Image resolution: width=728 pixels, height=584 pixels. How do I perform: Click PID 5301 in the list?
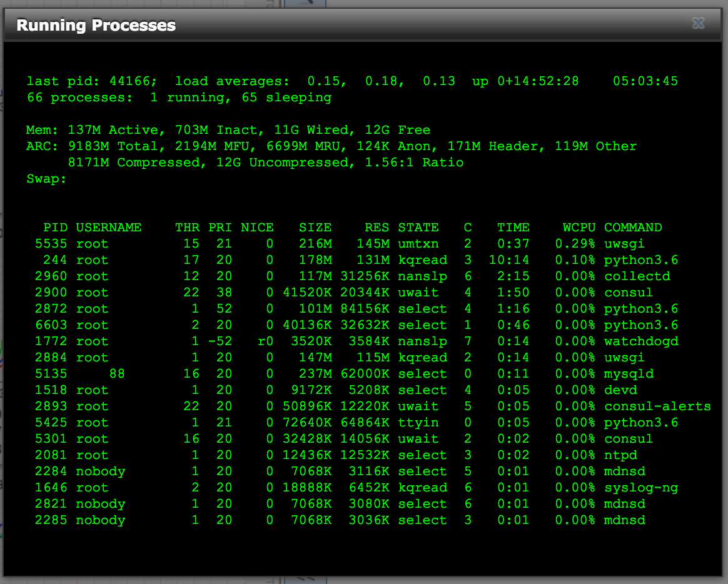51,439
